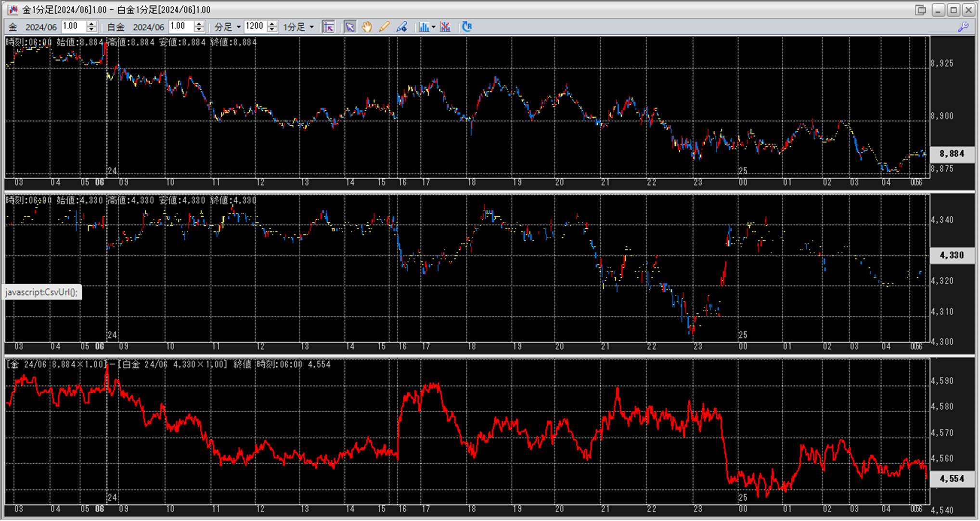
Task: Click the detach window icon in title bar
Action: [x=921, y=10]
